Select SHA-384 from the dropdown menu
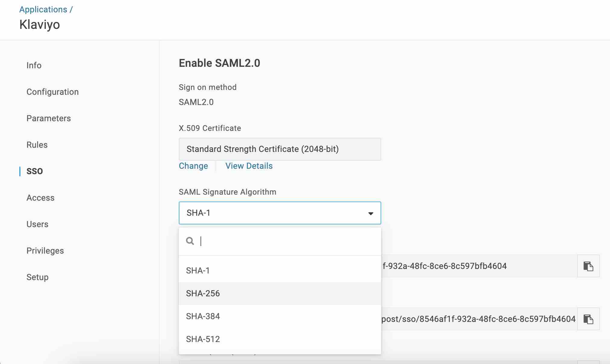 pyautogui.click(x=203, y=316)
